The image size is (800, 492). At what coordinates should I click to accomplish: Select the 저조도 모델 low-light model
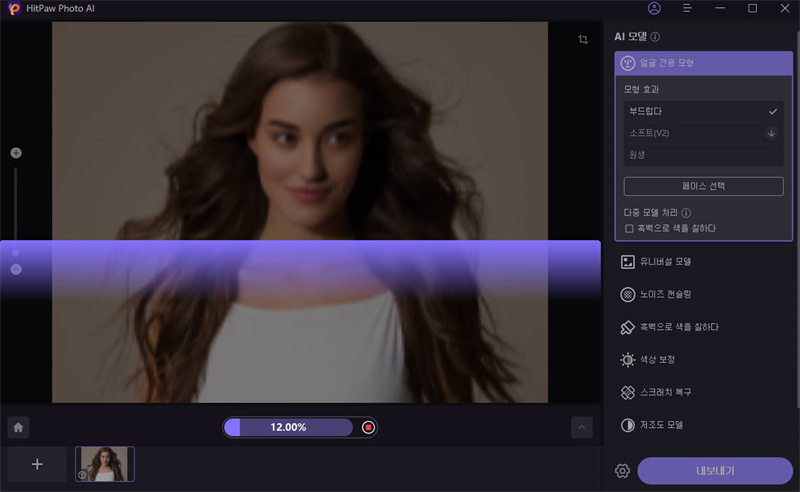pos(704,425)
